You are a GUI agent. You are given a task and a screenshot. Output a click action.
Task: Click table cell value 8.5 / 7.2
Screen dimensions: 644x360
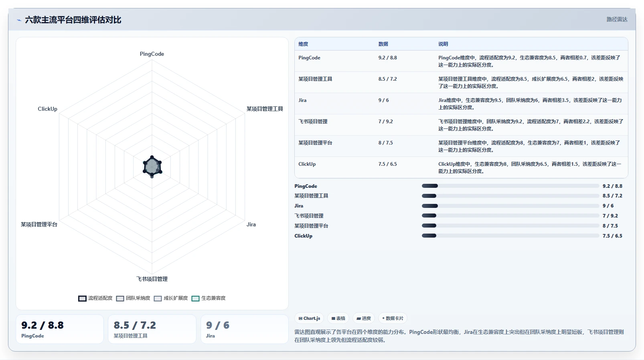click(388, 79)
